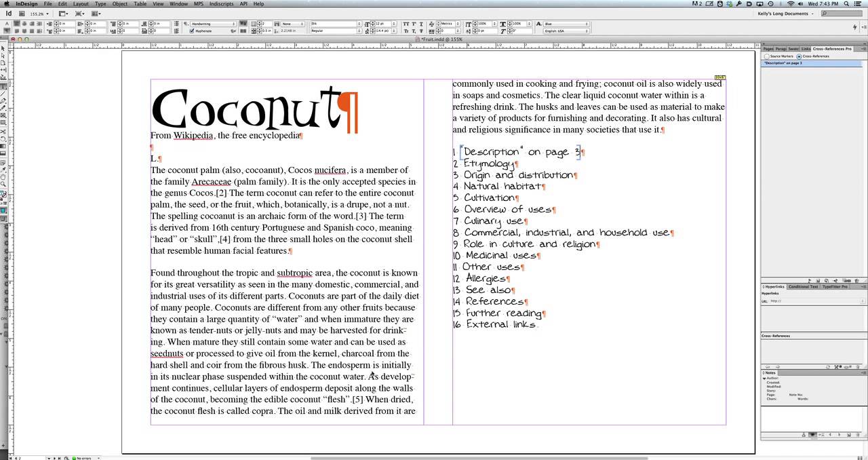Click the Wikipedia word in the byline
Viewport: 868px width, 460px height.
click(193, 136)
